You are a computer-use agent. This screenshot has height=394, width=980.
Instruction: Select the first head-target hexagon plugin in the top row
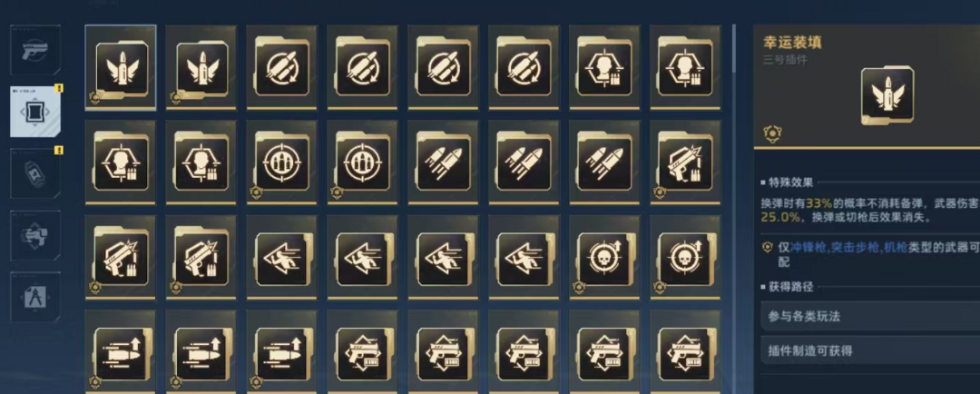604,67
